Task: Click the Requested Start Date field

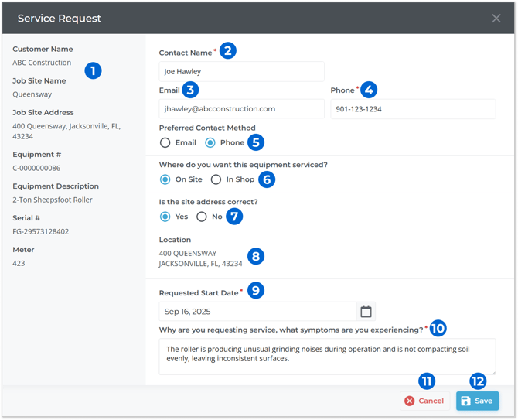Action: click(257, 312)
